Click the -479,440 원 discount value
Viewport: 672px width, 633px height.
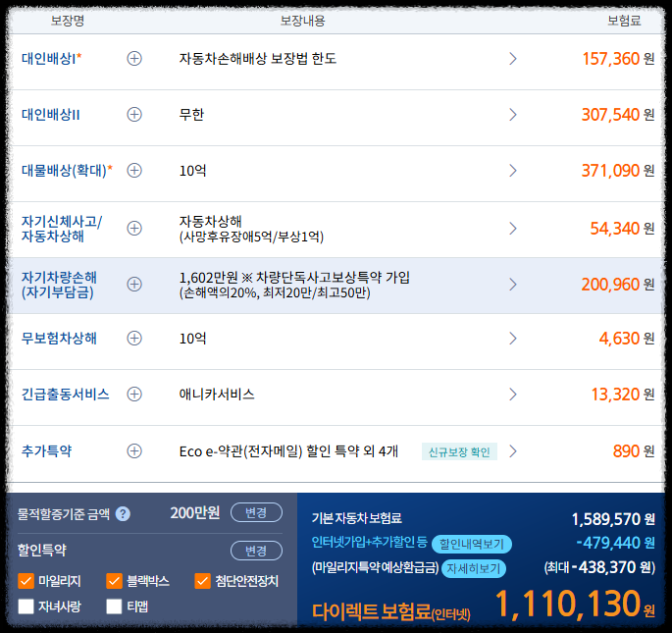(615, 543)
